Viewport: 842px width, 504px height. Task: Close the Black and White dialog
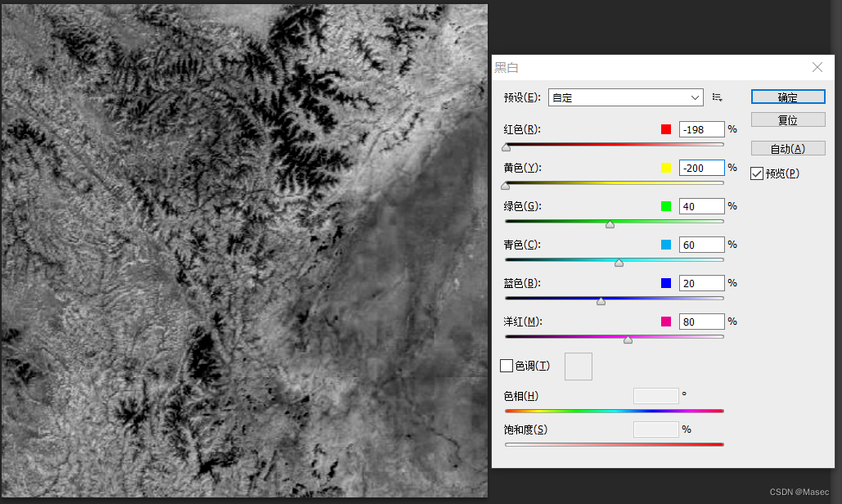click(x=817, y=67)
